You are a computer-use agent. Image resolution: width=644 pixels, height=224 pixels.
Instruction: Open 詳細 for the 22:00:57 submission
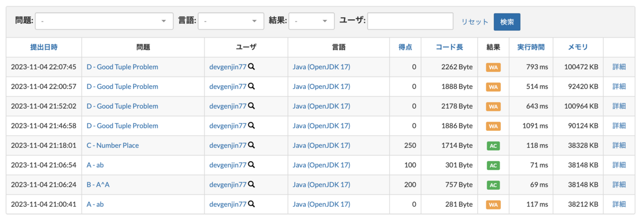[619, 86]
